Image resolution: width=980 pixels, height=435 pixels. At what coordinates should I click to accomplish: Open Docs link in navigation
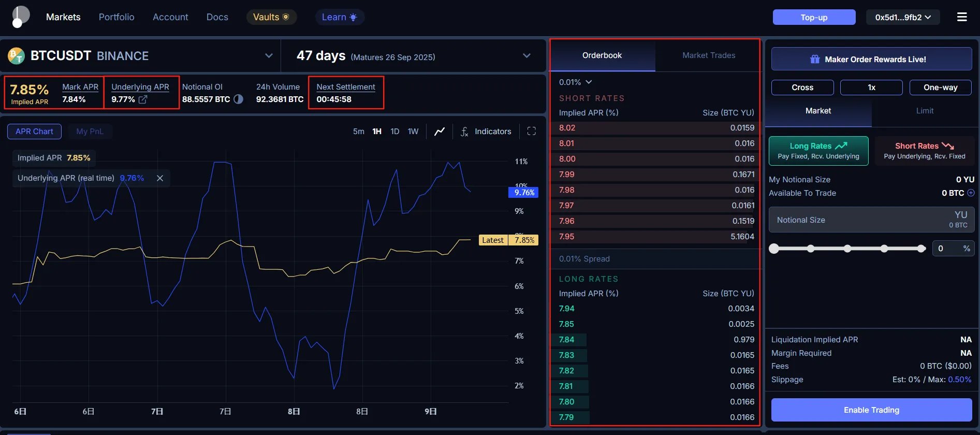point(217,17)
